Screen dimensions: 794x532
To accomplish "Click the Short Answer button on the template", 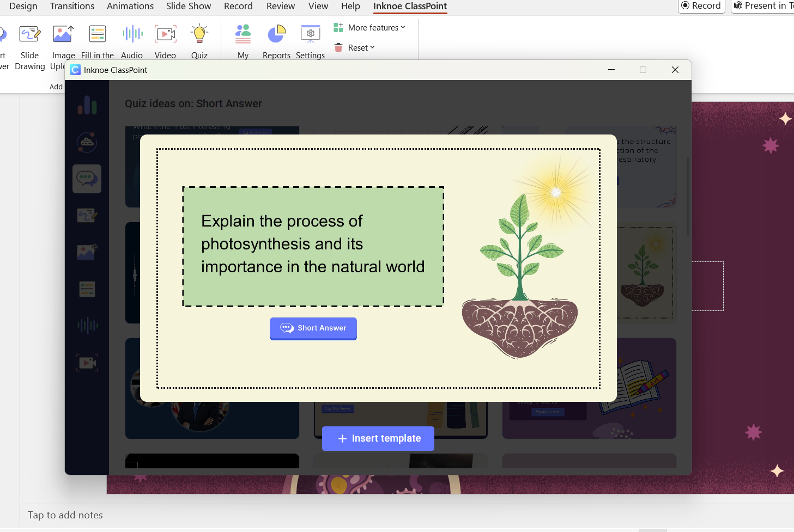I will (x=313, y=328).
